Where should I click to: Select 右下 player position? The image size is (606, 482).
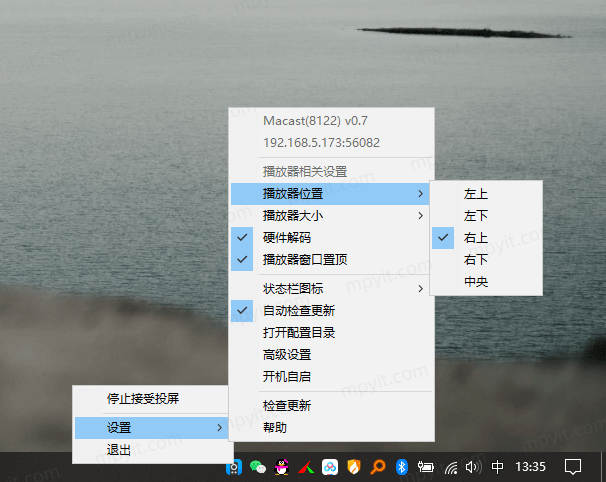tap(486, 260)
